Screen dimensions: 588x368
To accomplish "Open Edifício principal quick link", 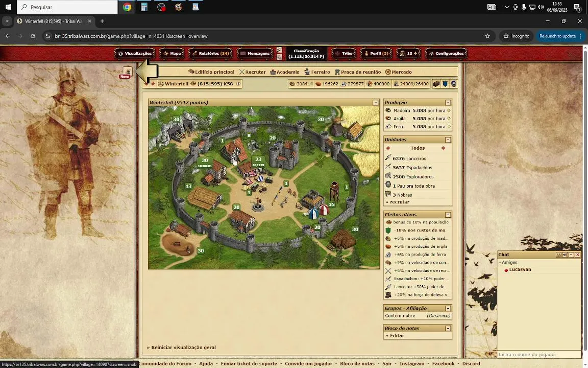I will click(x=211, y=72).
